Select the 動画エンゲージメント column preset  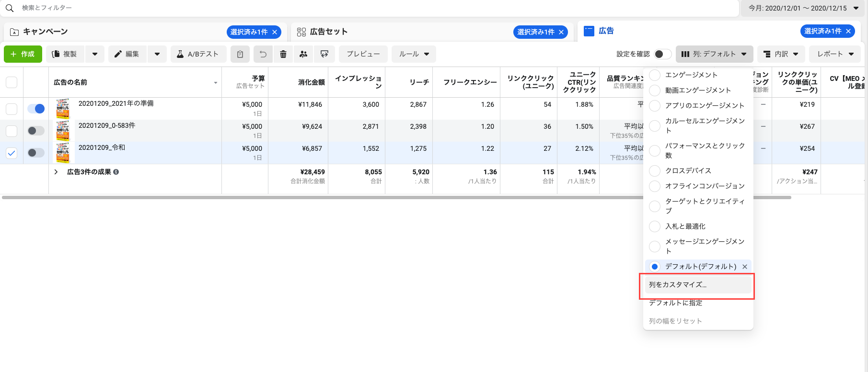tap(698, 90)
